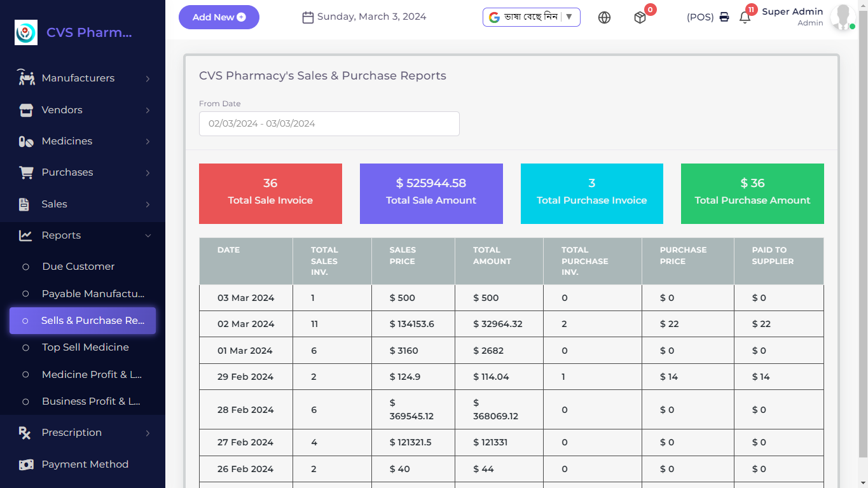Collapse the Reports submenu chevron
Screen dimensions: 868x488
tap(149, 235)
